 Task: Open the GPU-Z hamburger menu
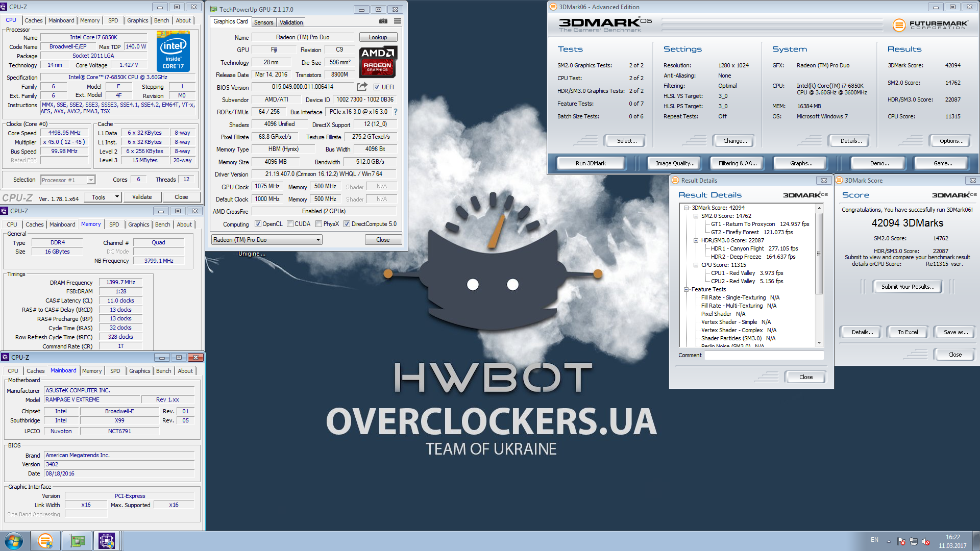(x=397, y=21)
